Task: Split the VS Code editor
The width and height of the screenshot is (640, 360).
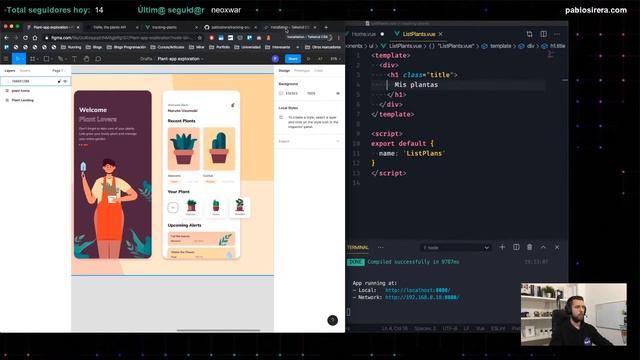Action: tap(543, 34)
